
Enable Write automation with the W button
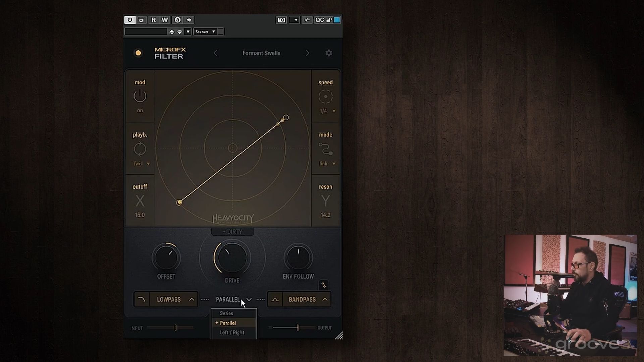tap(165, 20)
